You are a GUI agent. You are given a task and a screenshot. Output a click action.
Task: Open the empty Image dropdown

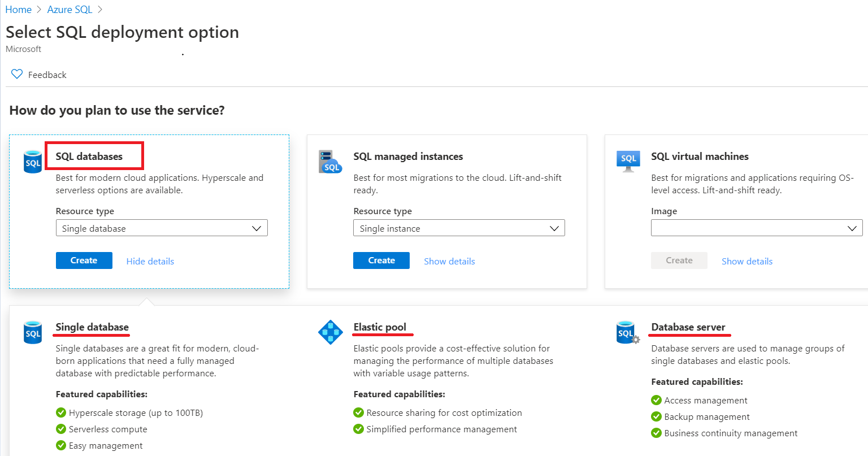point(757,228)
